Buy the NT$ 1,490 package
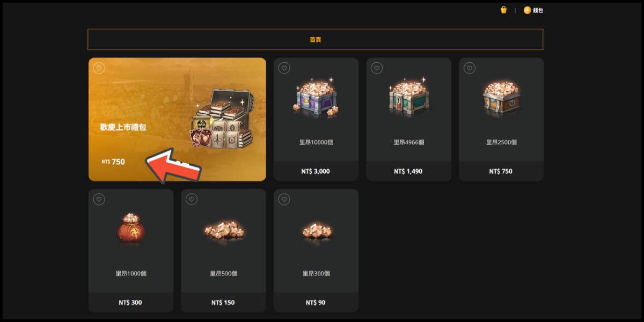Screen dimensions: 644x322 coord(408,171)
